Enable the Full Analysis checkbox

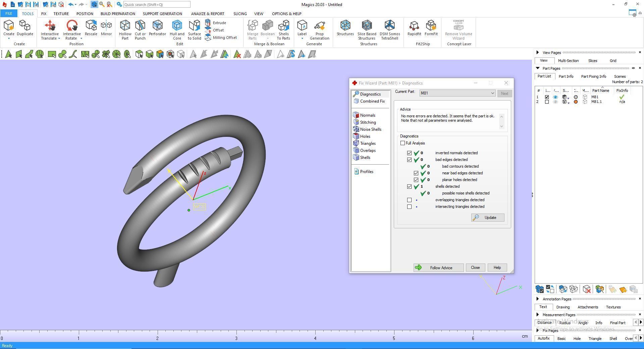(402, 143)
